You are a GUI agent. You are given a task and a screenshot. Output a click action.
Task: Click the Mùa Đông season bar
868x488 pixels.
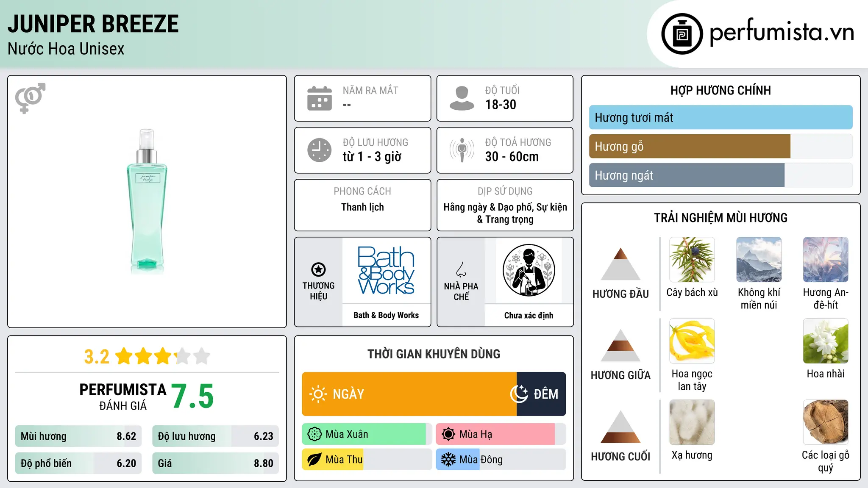point(501,460)
